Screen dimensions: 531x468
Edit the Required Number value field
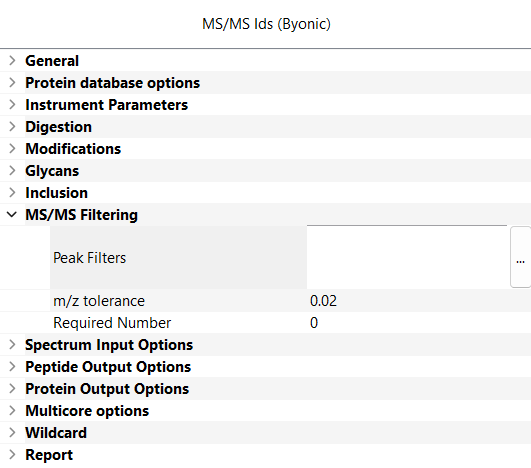pos(419,323)
